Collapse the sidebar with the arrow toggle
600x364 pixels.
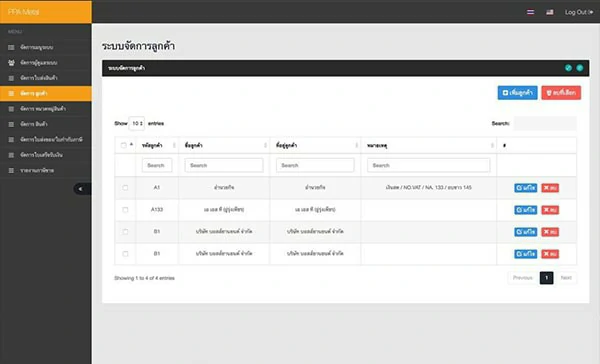82,189
